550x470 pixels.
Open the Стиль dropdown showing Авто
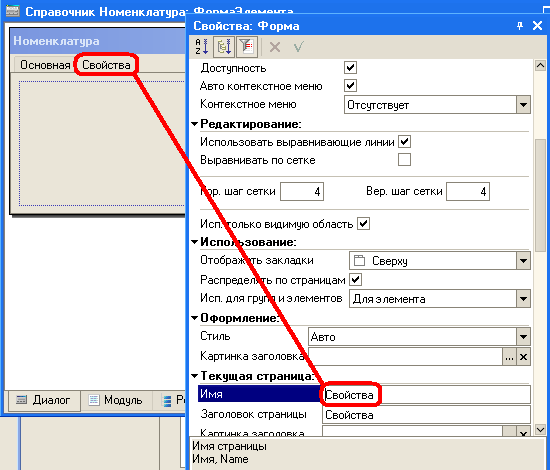[523, 337]
